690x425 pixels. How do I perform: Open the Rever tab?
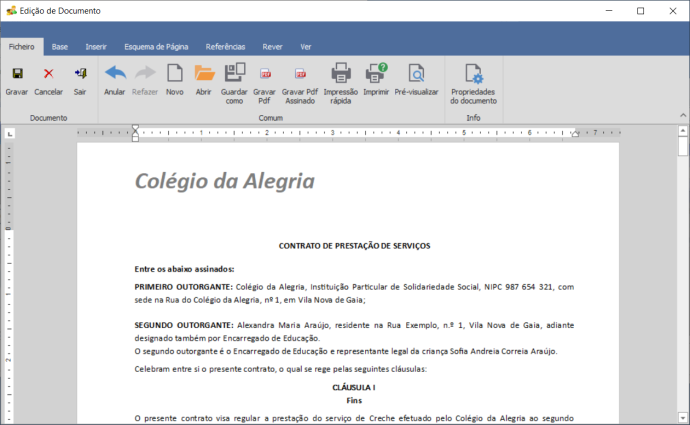tap(272, 47)
